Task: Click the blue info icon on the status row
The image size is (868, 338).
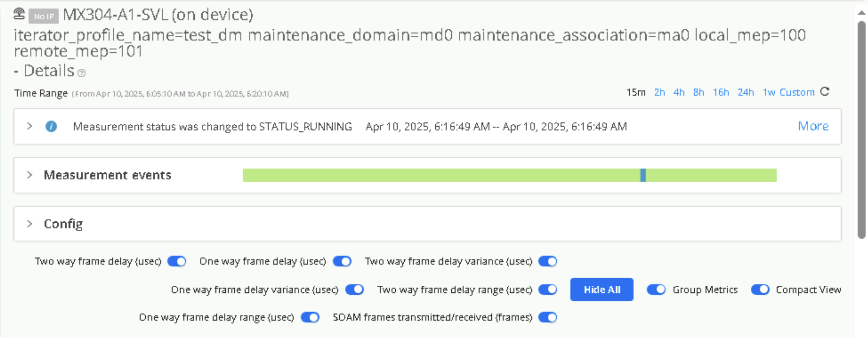Action: (51, 127)
